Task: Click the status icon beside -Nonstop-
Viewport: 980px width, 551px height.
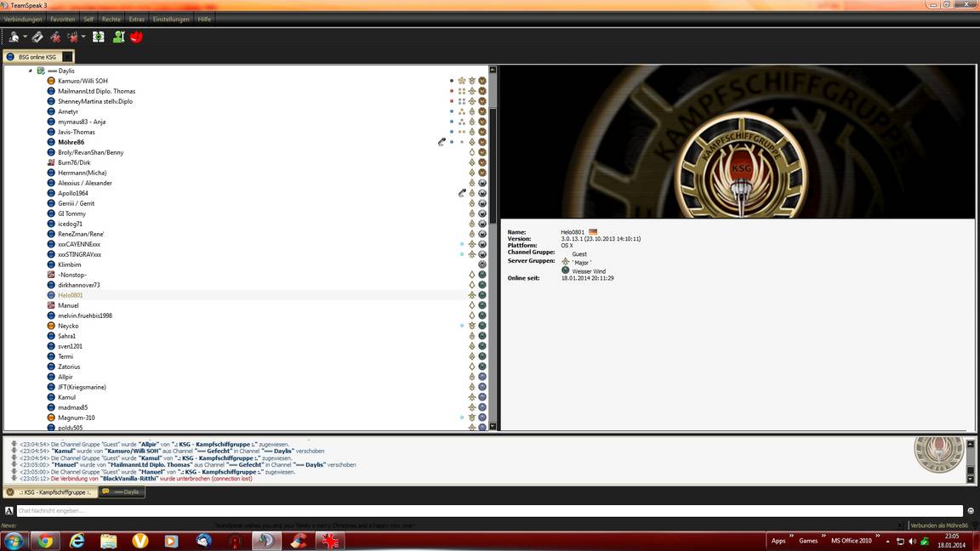Action: click(x=51, y=275)
